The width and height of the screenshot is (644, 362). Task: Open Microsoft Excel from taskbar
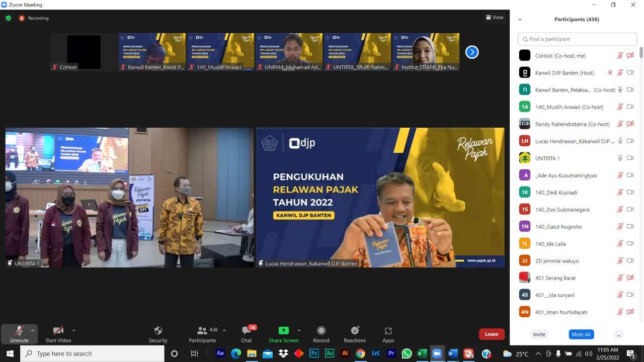(x=422, y=353)
